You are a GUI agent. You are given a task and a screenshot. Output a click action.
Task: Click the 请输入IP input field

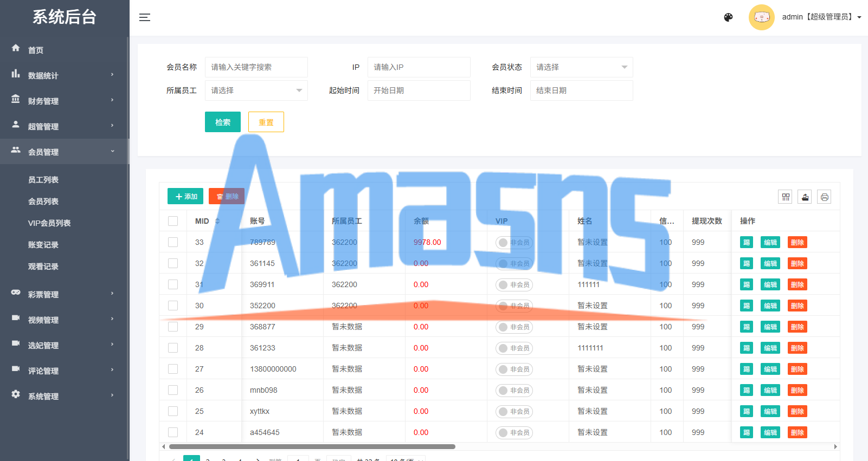pyautogui.click(x=419, y=67)
